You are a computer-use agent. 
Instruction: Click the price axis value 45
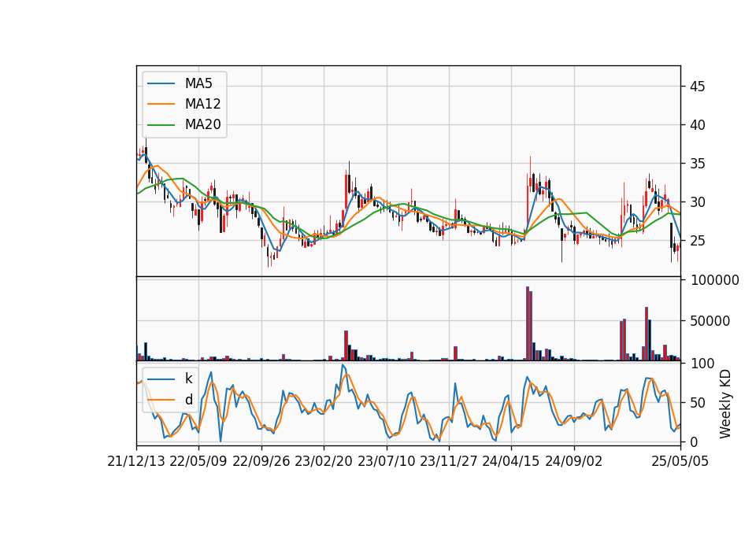coord(697,87)
